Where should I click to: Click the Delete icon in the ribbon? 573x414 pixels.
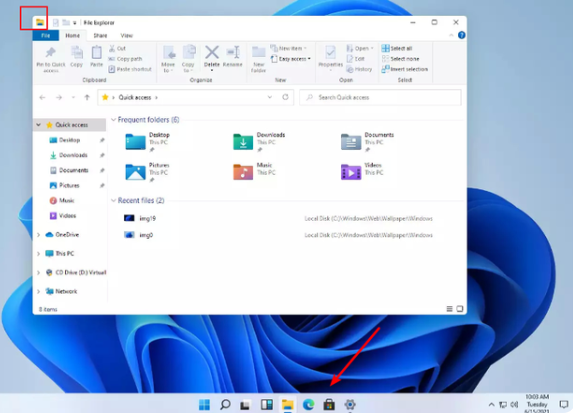point(212,52)
